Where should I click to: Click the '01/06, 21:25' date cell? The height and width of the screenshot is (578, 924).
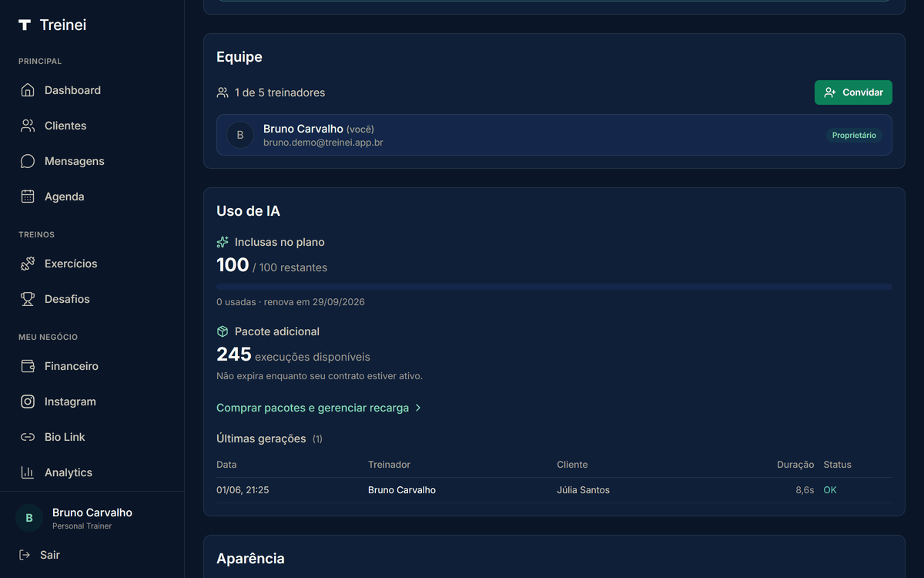pos(243,490)
